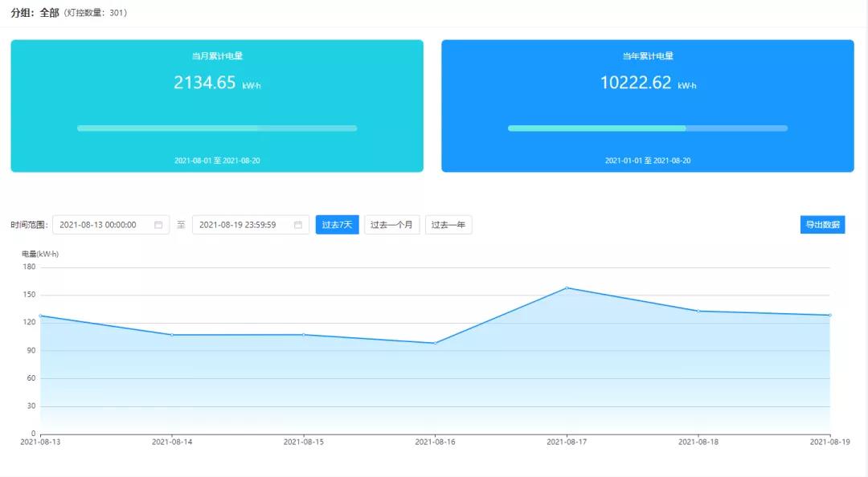Click the final data point at 2021-08-19
This screenshot has height=477, width=868.
coord(829,315)
